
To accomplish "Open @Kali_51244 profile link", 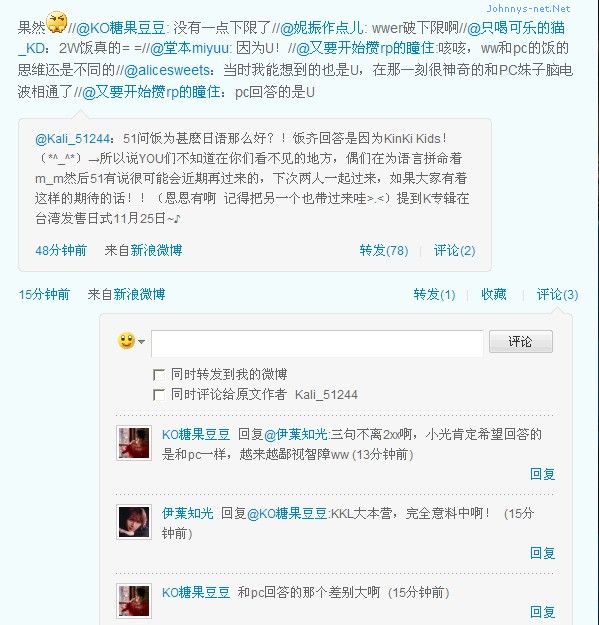I will coord(72,139).
